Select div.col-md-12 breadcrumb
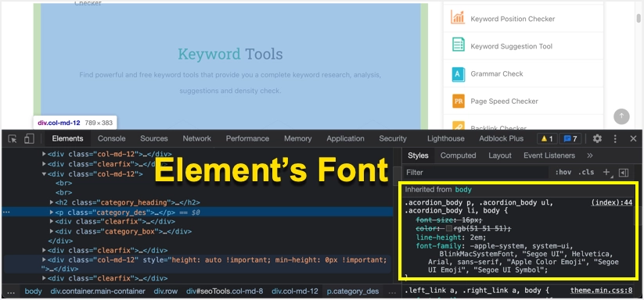Image resolution: width=644 pixels, height=300 pixels. pos(295,291)
